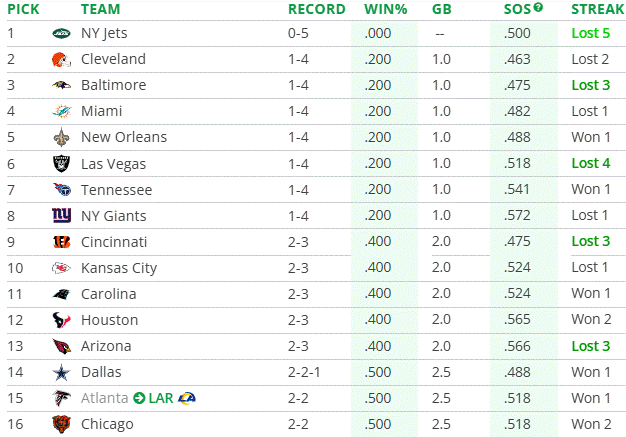This screenshot has height=437, width=626.
Task: Click the LAR pick-owner link
Action: click(x=161, y=398)
